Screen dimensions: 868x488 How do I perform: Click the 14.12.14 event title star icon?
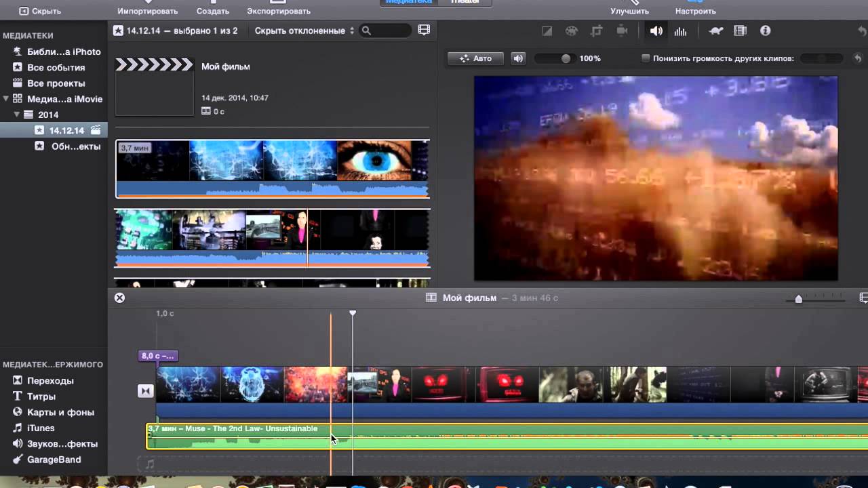click(119, 30)
